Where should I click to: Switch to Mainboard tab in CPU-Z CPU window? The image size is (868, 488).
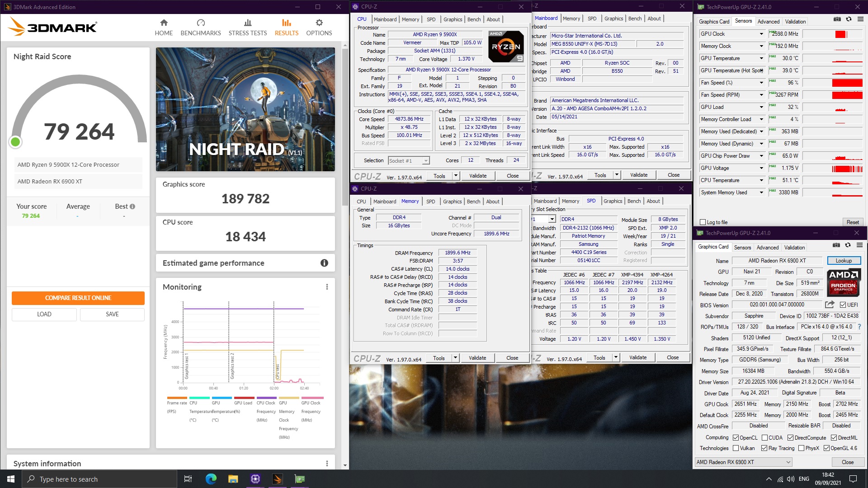[x=385, y=19]
